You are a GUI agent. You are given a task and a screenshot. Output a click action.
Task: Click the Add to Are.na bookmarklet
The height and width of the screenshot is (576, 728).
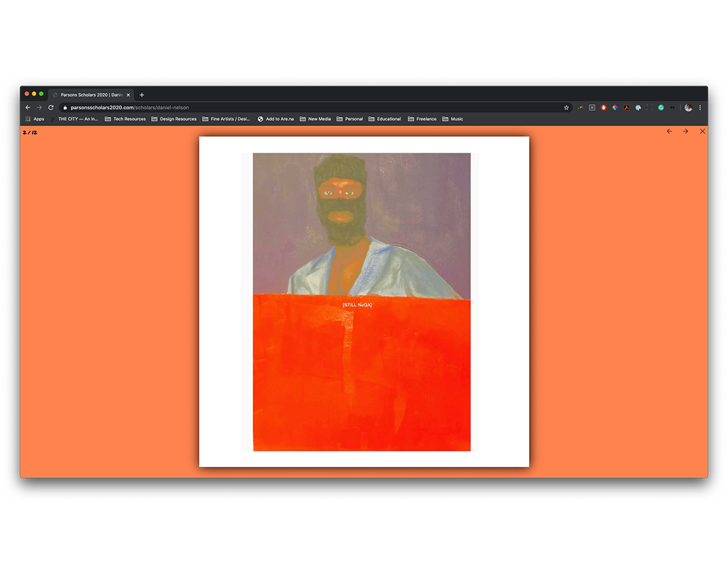276,119
